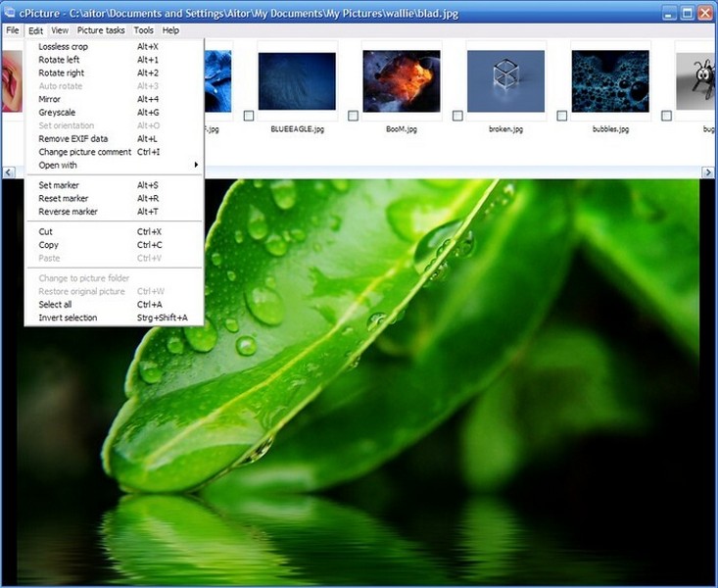Click the bubbles.jpg file name
The width and height of the screenshot is (718, 588).
click(x=610, y=129)
